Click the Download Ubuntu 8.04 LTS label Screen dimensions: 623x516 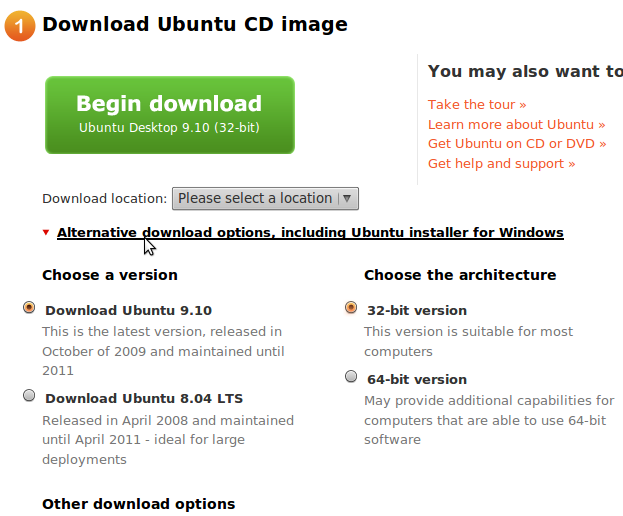click(x=144, y=398)
